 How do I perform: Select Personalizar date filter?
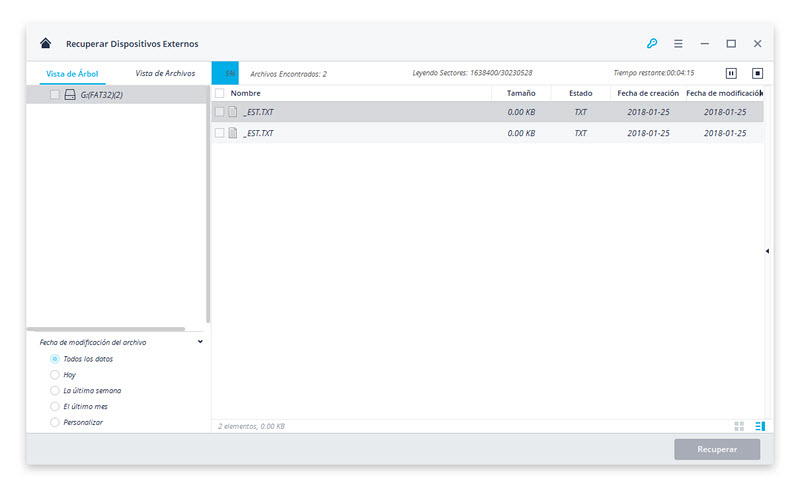(55, 422)
